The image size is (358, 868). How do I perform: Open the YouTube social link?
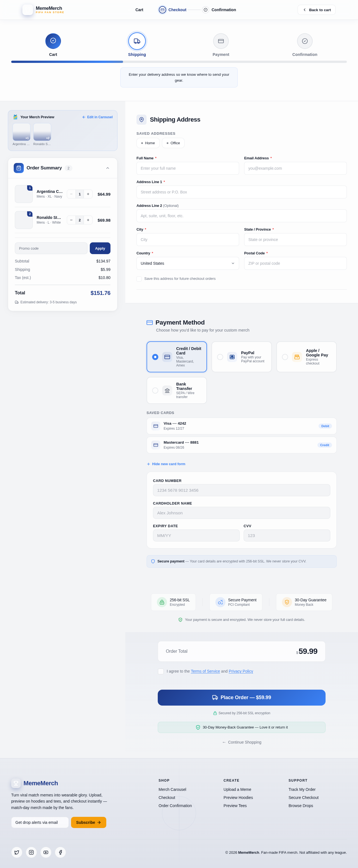46,852
